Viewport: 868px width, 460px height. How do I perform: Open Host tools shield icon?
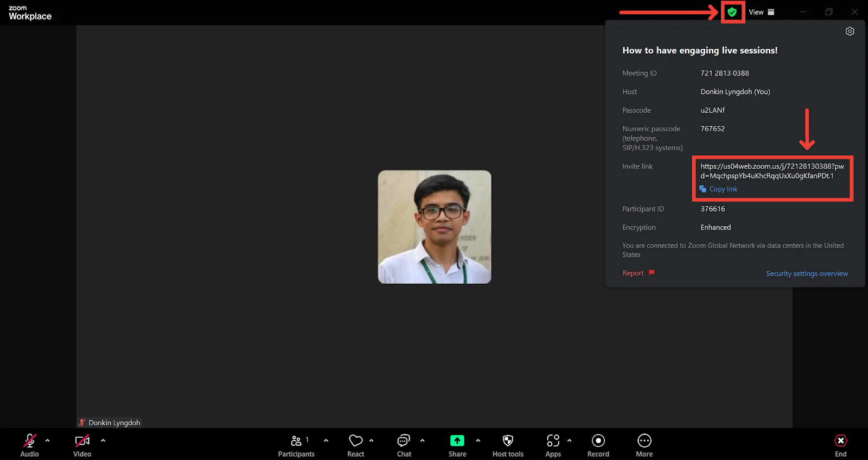click(x=508, y=445)
